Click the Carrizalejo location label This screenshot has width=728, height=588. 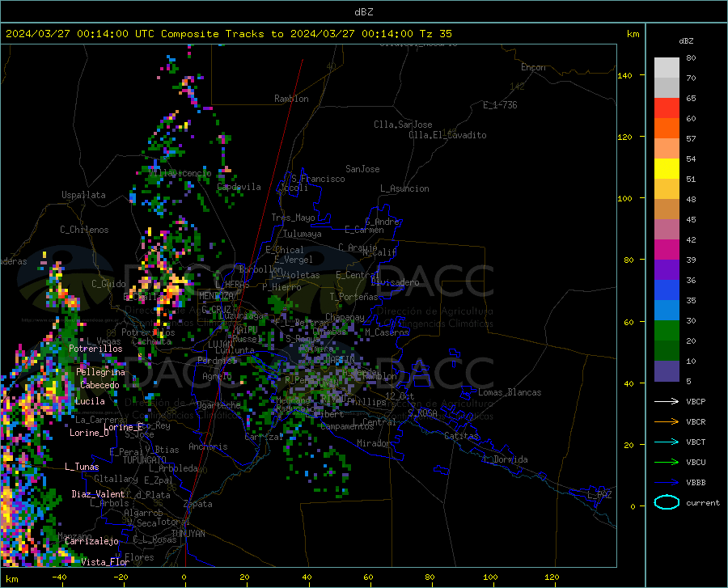(x=92, y=541)
